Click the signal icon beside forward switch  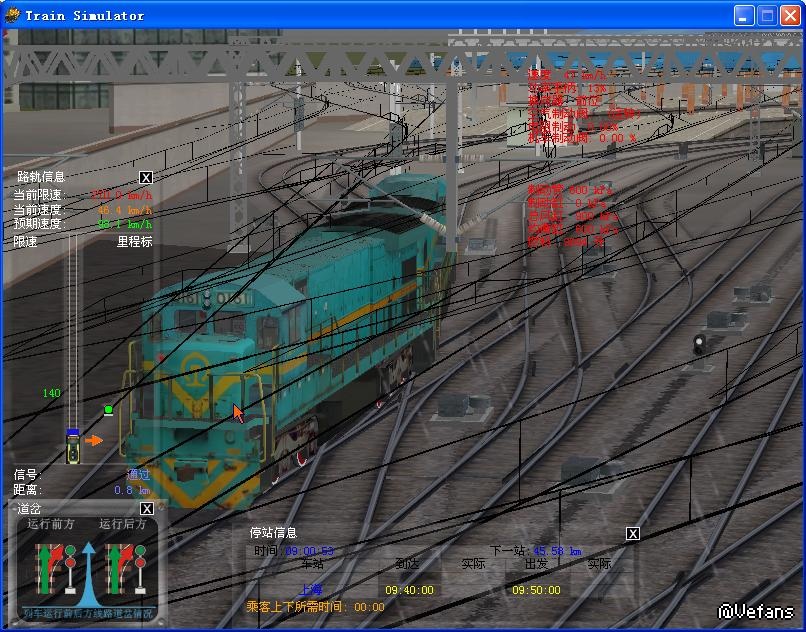pyautogui.click(x=70, y=570)
